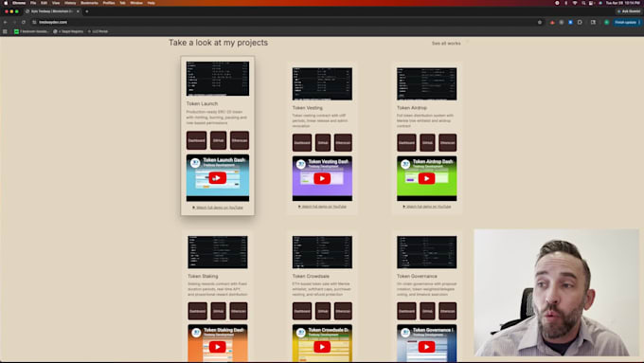The height and width of the screenshot is (363, 644).
Task: Open Etherscan button on Token Vesting card
Action: coord(343,143)
